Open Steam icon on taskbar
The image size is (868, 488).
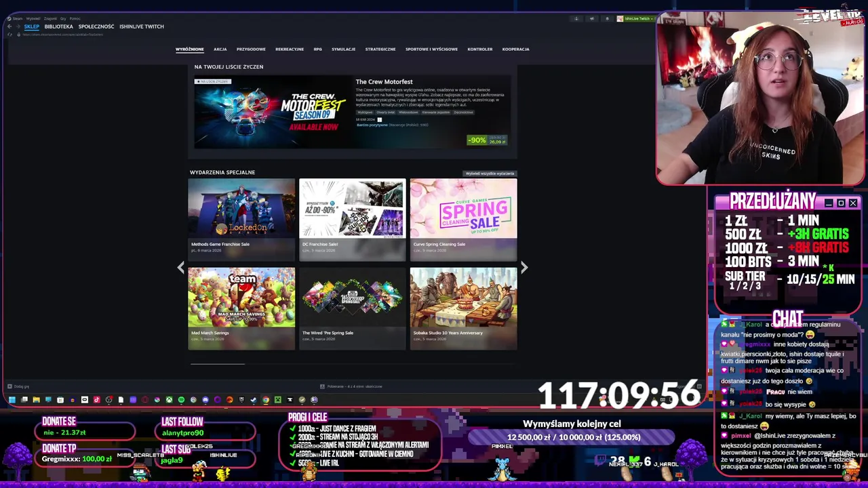(x=253, y=400)
